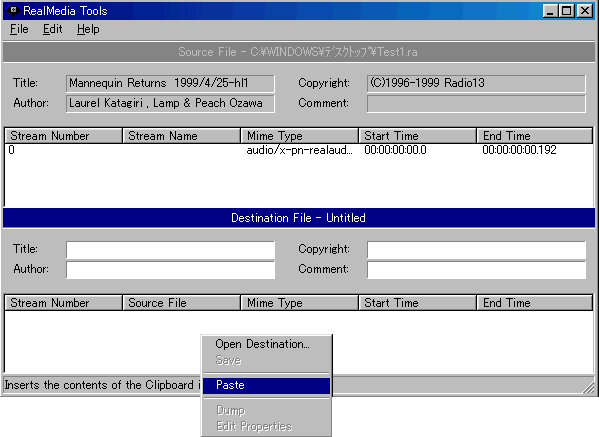599x437 pixels.
Task: Click destination End Time column header
Action: coord(535,303)
